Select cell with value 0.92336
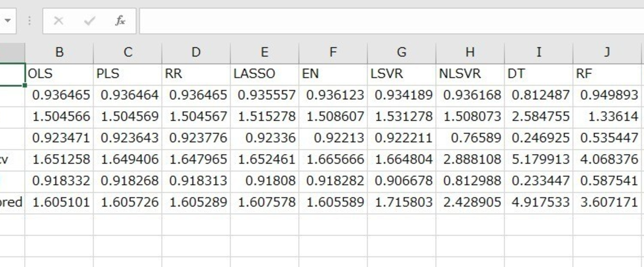644x267 pixels. click(265, 138)
